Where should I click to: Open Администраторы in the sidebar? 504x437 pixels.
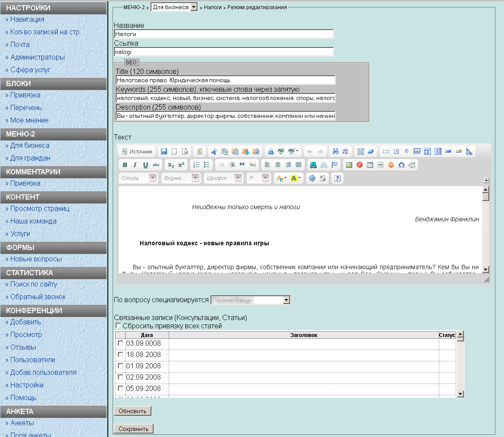coord(37,57)
